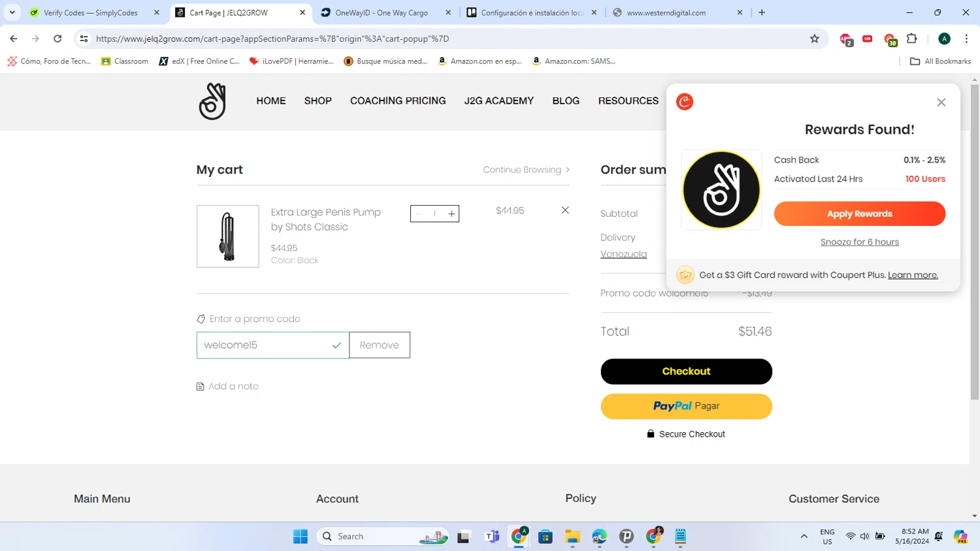The image size is (980, 551).
Task: Click the address bar URL
Action: click(x=272, y=39)
